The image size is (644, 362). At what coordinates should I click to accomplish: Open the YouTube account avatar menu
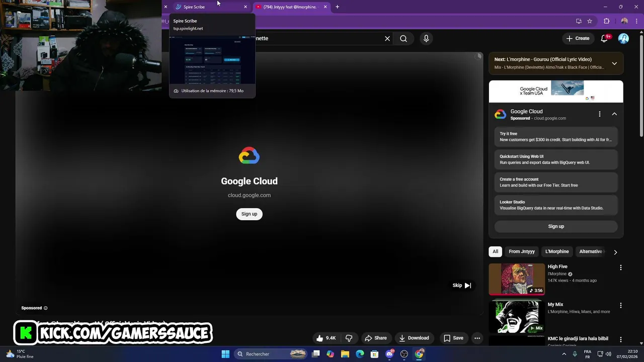(x=623, y=38)
